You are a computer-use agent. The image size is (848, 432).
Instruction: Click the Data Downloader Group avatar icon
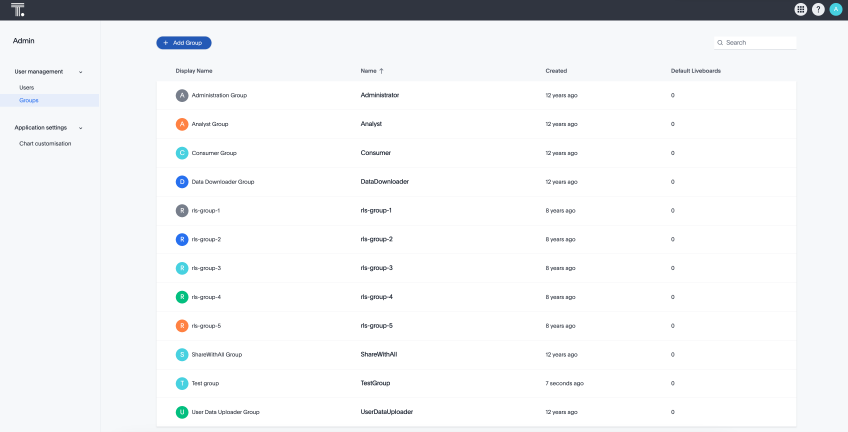click(x=182, y=182)
